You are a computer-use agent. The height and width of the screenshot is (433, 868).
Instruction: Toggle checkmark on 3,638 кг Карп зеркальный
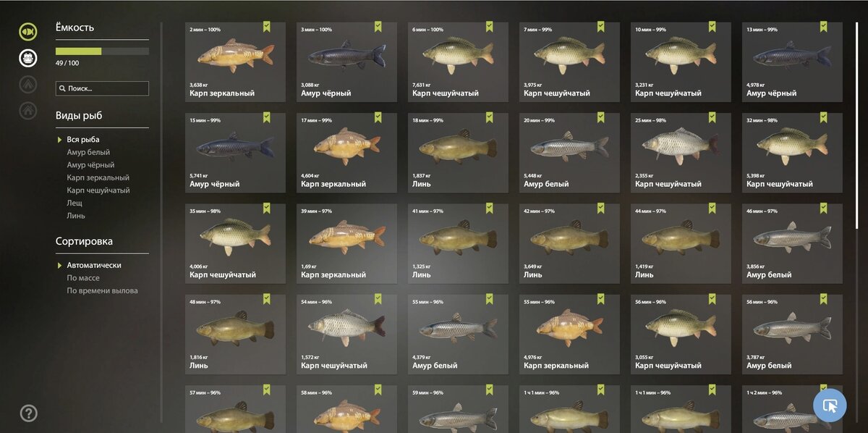coord(266,26)
